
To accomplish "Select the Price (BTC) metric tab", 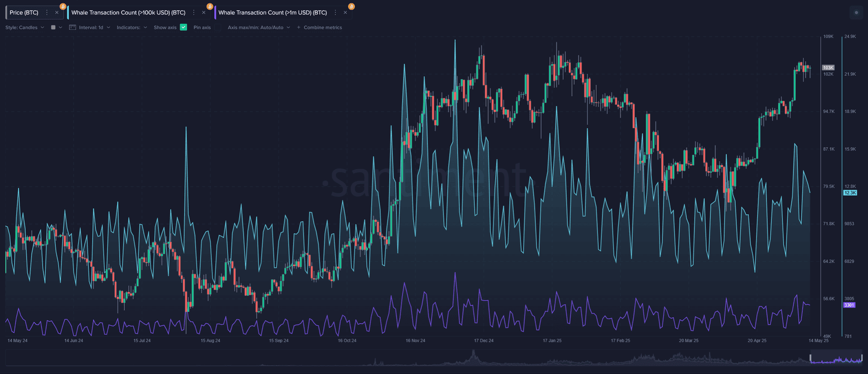I will coord(24,12).
